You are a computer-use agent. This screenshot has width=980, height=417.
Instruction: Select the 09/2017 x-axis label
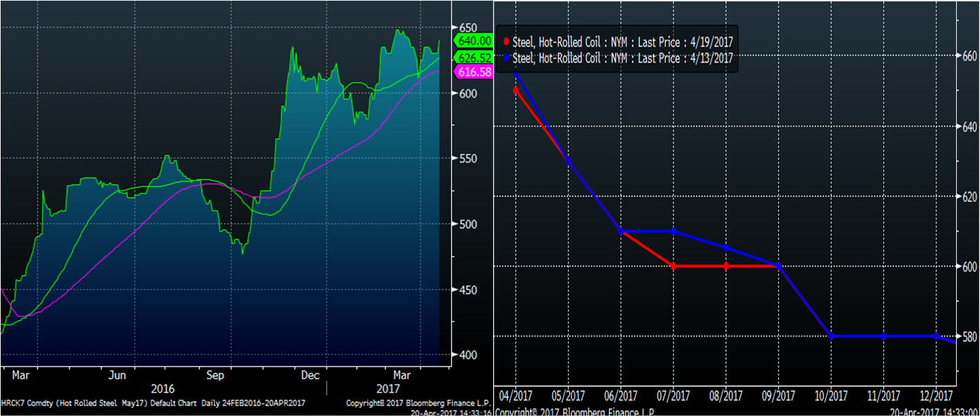pos(778,396)
